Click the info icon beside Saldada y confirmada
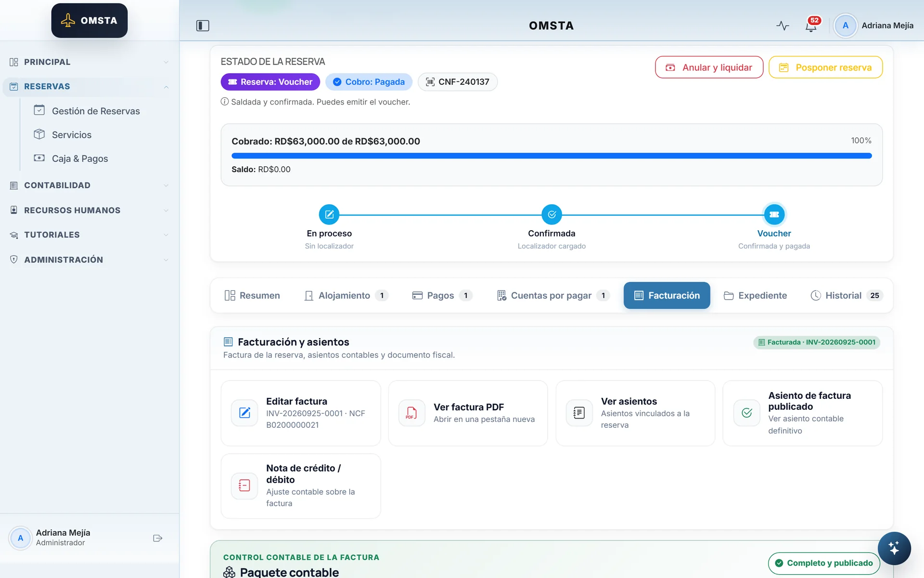The width and height of the screenshot is (924, 578). (224, 102)
